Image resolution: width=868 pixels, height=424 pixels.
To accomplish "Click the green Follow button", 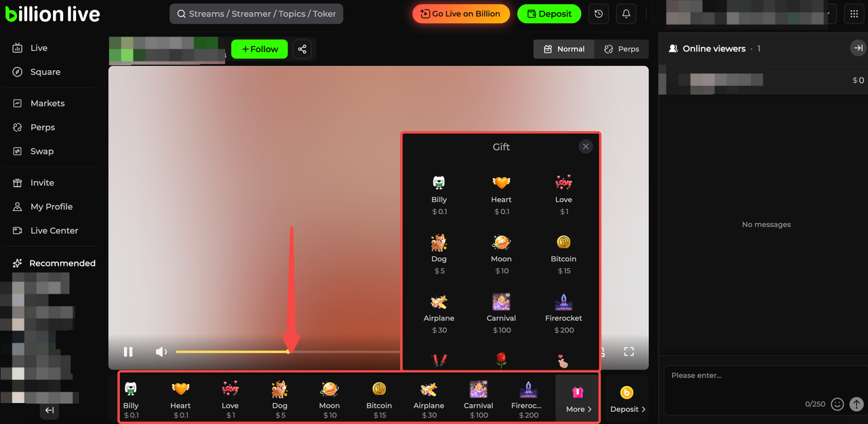I will tap(260, 50).
